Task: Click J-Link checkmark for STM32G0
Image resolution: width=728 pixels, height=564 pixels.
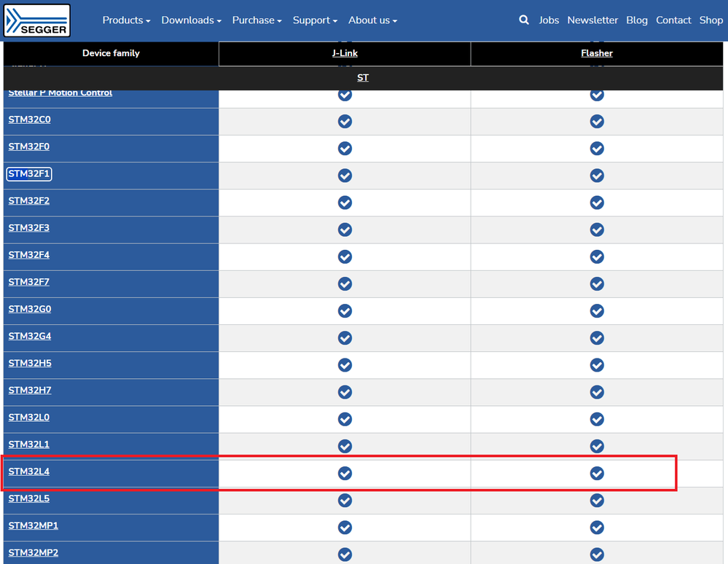Action: 345,311
